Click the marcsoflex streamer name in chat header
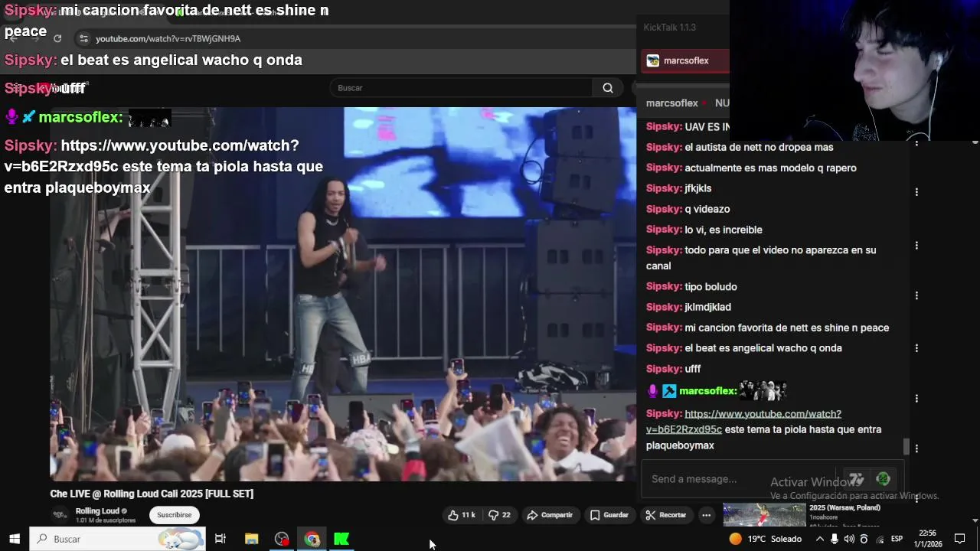 click(x=671, y=103)
